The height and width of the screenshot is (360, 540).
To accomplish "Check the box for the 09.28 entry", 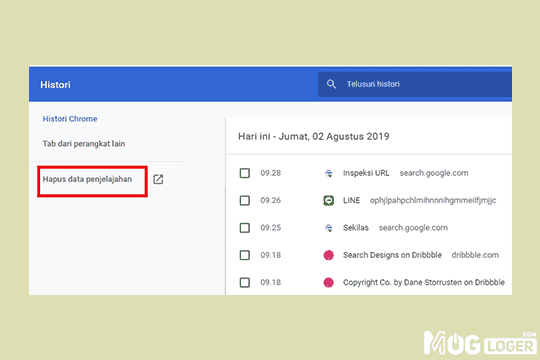I will 245,173.
